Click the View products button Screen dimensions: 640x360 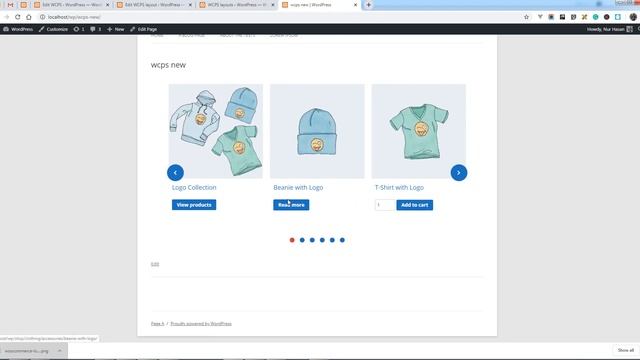point(194,205)
